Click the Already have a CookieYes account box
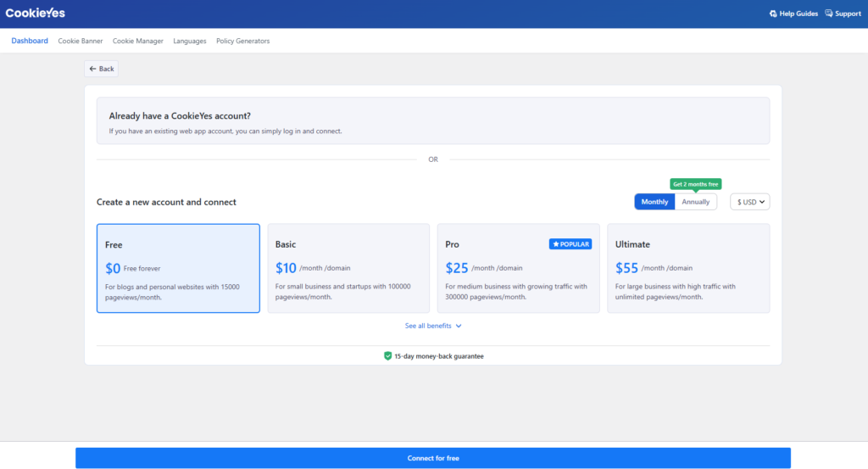This screenshot has width=868, height=469. pos(433,120)
